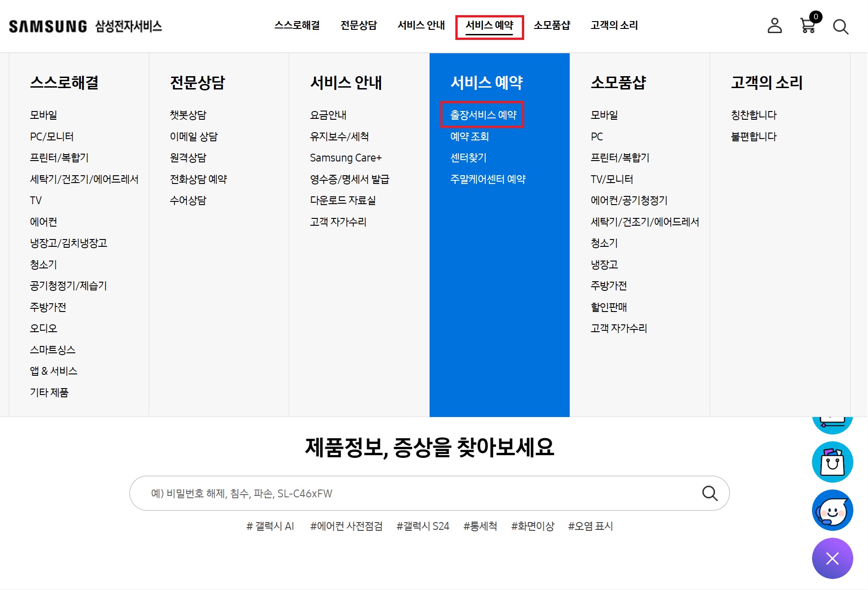Open PC/모니터 under 스스로해결
868x590 pixels.
[x=51, y=136]
